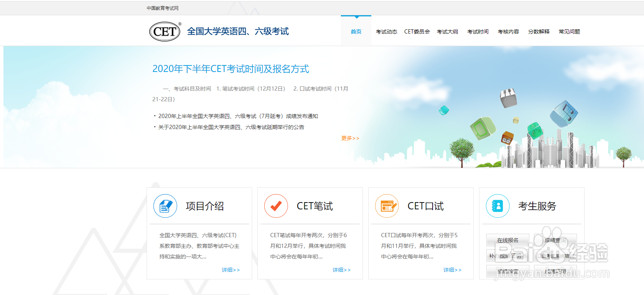Click the CET笔试 description starting CET笔试每年开考两次

[x=308, y=246]
